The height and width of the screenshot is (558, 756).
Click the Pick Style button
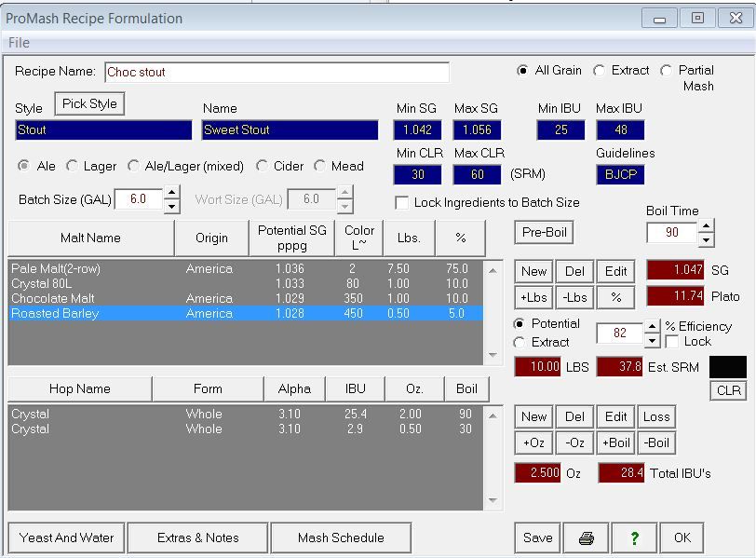coord(89,103)
